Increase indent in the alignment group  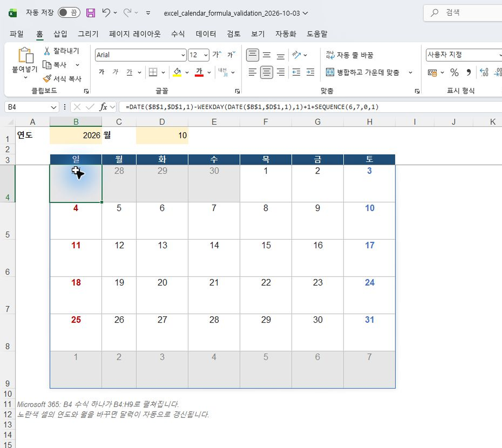click(x=310, y=72)
